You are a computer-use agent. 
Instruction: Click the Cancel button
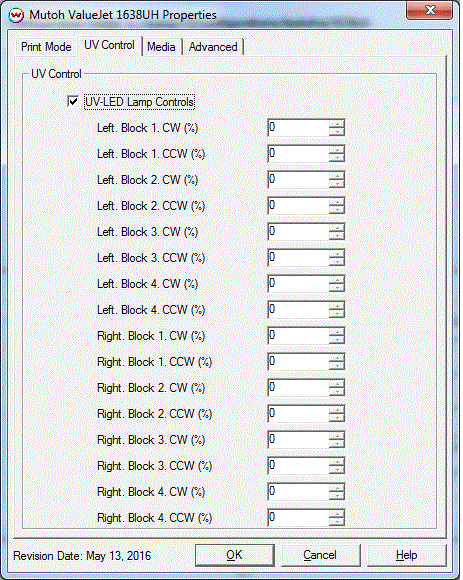320,555
